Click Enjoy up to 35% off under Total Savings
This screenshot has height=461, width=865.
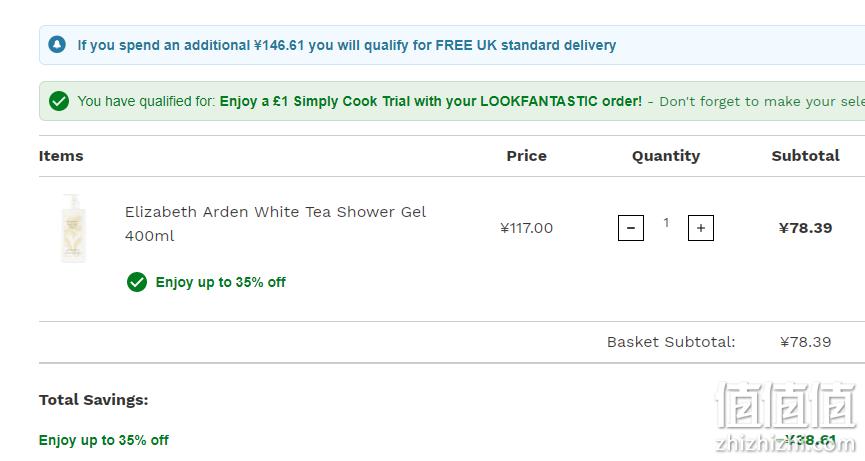click(104, 440)
